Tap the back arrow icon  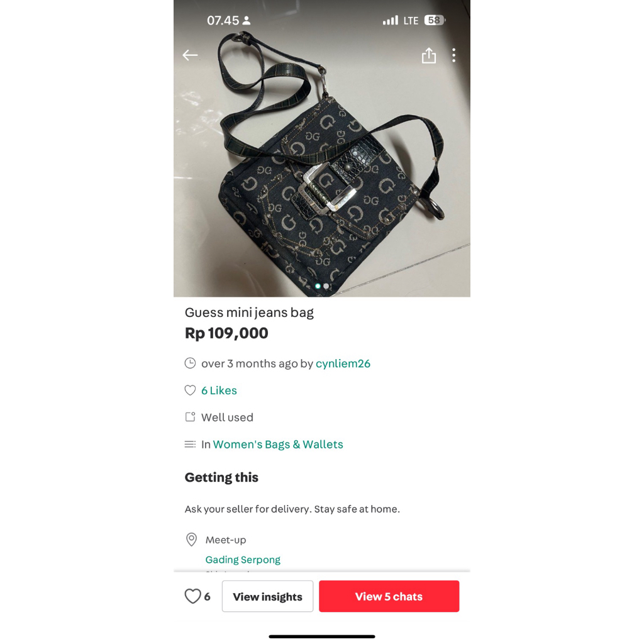pos(190,55)
